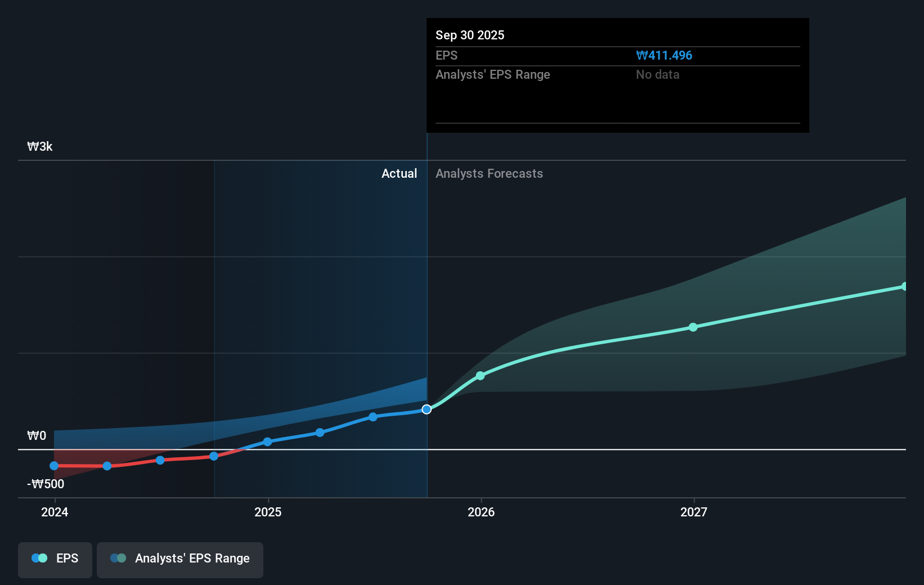The image size is (924, 585).
Task: Click the Actual section label
Action: pyautogui.click(x=399, y=174)
